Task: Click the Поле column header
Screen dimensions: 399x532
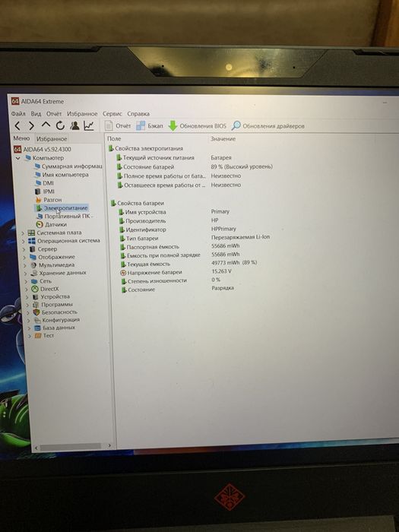Action: (114, 139)
